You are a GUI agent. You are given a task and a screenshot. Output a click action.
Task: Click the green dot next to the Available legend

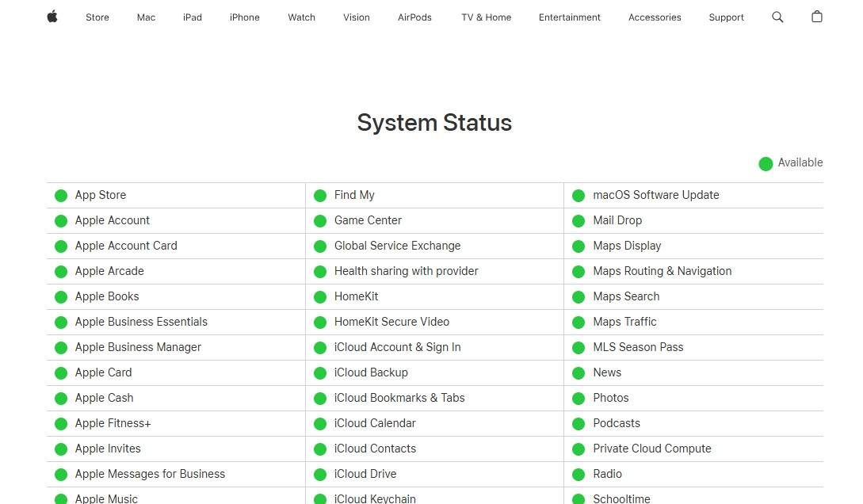pyautogui.click(x=766, y=163)
